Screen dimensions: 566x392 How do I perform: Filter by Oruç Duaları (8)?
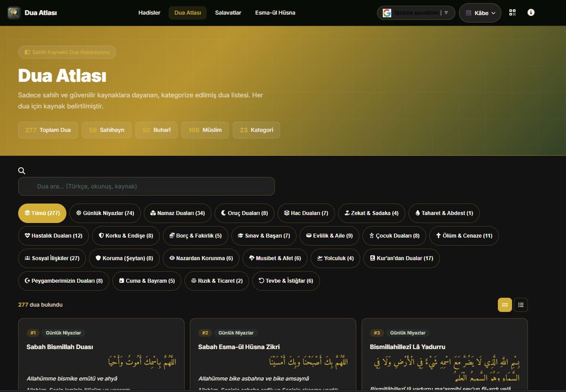point(245,213)
